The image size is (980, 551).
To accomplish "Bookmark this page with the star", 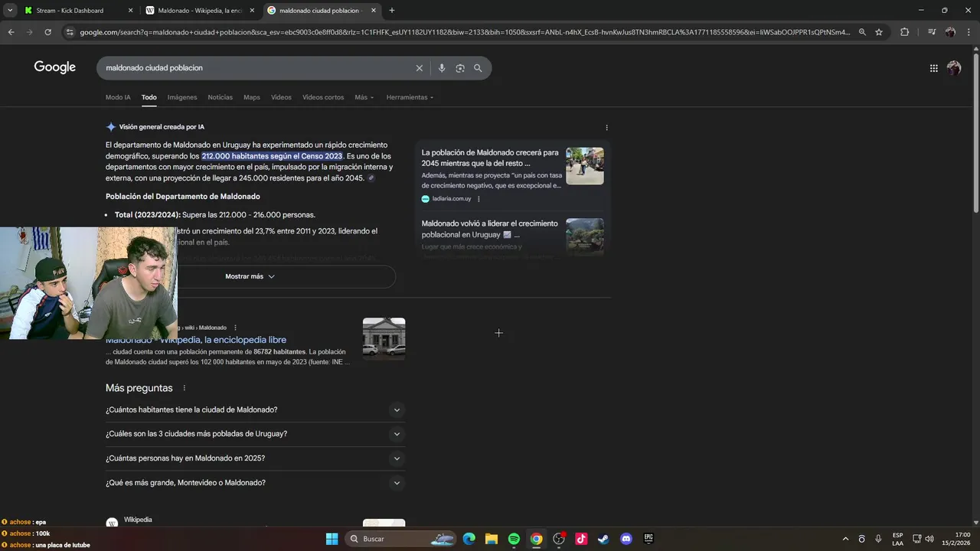I will [x=879, y=32].
